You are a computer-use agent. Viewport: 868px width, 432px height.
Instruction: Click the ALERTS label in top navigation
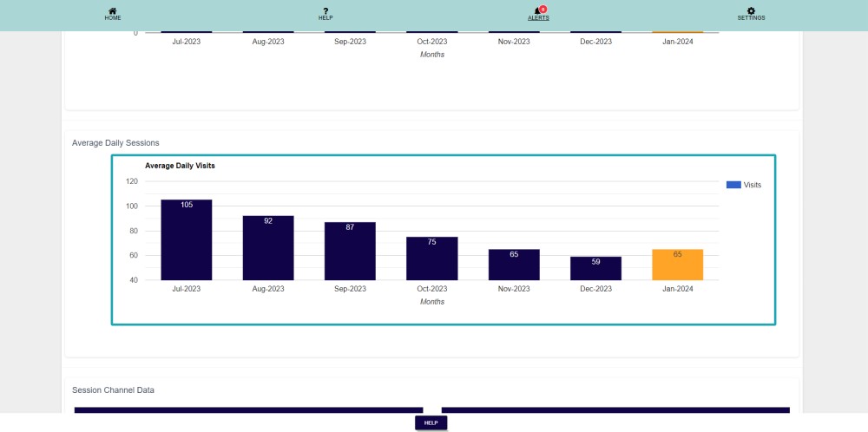(x=538, y=18)
